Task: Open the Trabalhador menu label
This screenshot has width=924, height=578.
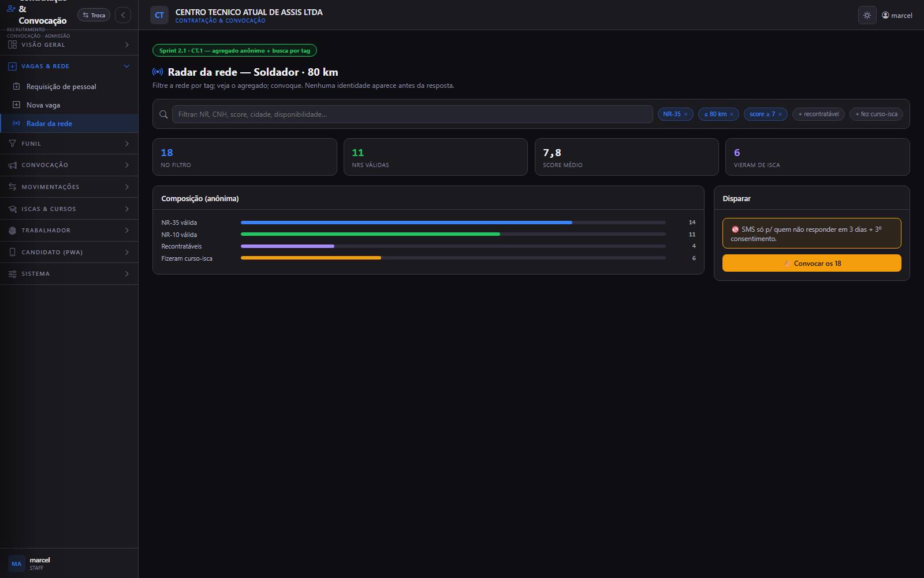Action: coord(46,230)
